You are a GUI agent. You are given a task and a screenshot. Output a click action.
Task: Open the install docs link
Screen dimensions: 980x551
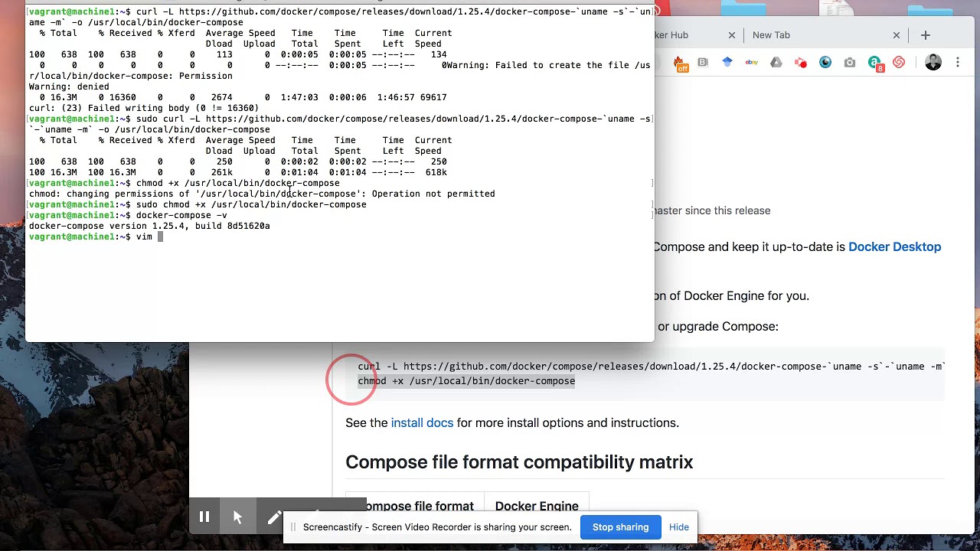pos(422,422)
